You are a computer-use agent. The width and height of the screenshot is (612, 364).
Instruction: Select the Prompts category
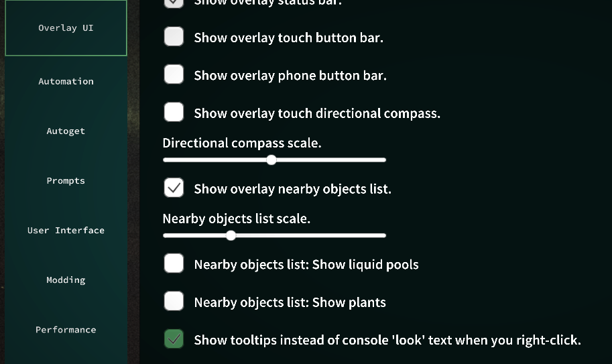(x=66, y=180)
